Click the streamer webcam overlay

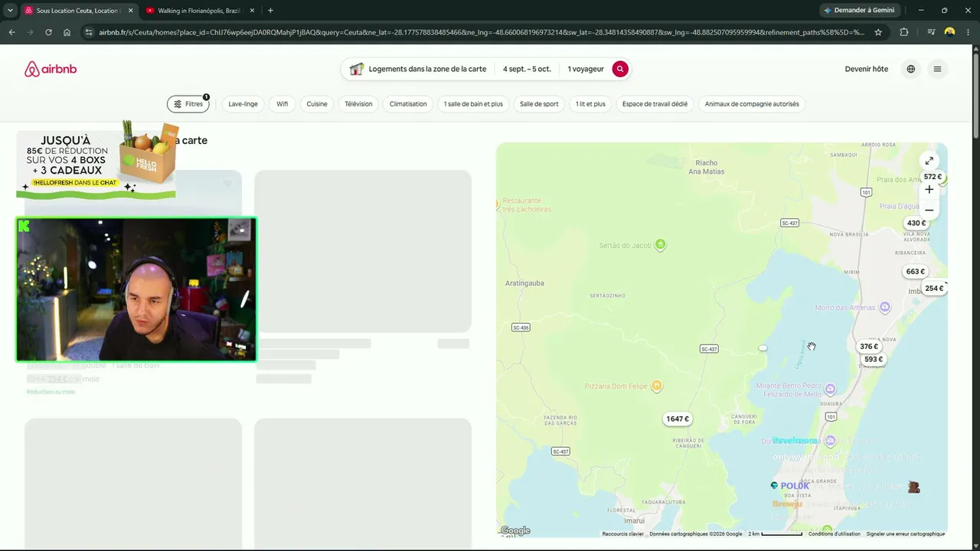point(136,289)
